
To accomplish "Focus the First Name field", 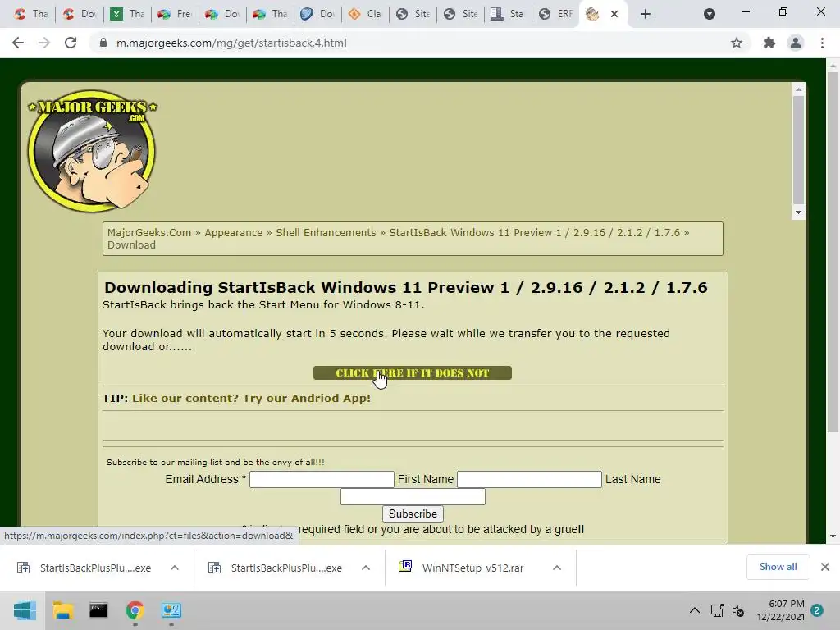I will [x=529, y=479].
